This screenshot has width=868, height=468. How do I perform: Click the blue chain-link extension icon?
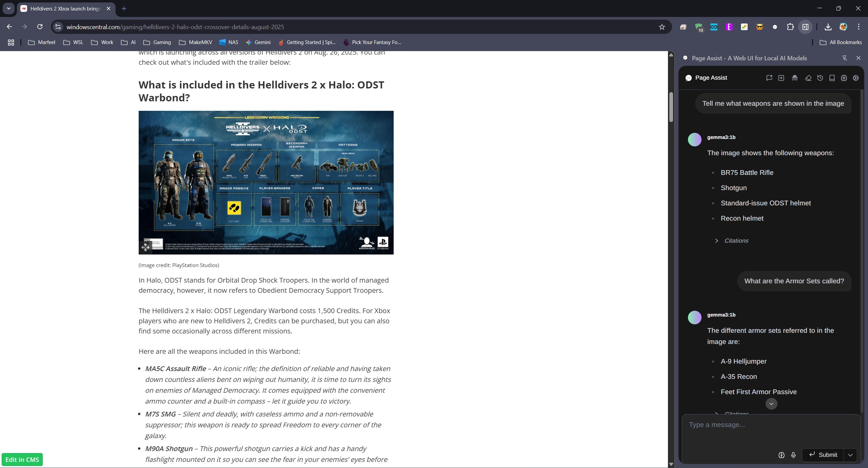tap(714, 27)
